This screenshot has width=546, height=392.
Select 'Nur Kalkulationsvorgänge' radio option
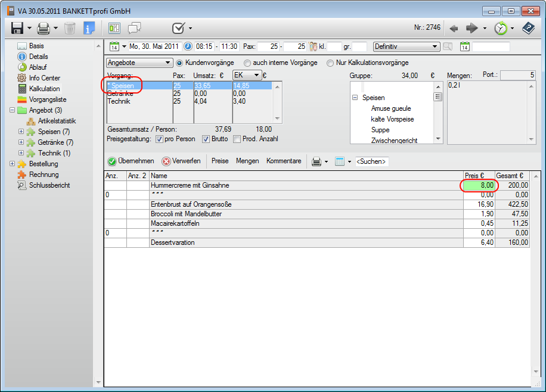(x=330, y=63)
